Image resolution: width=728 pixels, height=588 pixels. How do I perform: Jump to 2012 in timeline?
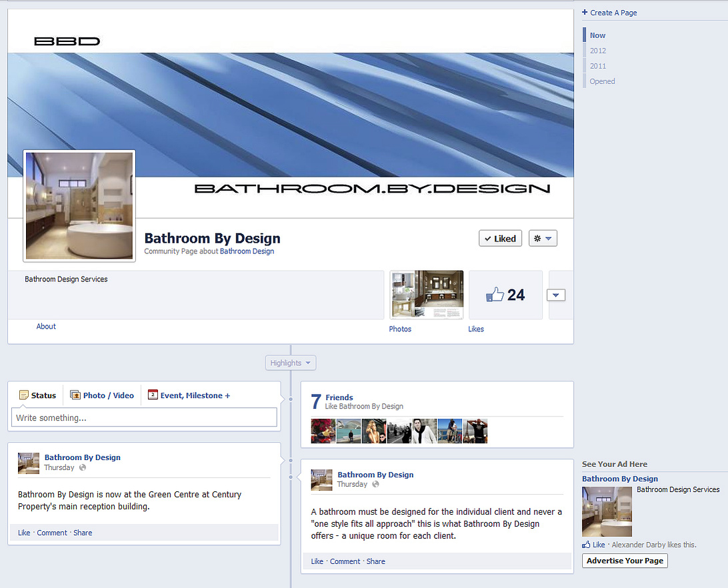598,51
